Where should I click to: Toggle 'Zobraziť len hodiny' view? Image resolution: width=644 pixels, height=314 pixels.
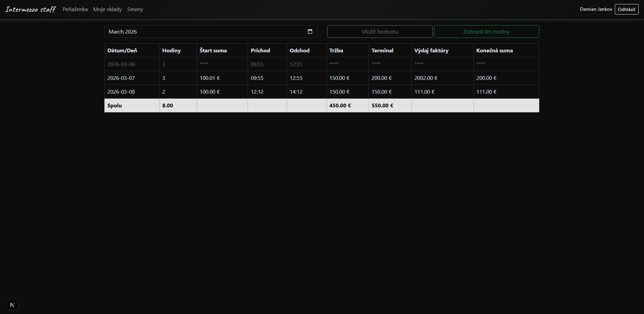click(486, 31)
